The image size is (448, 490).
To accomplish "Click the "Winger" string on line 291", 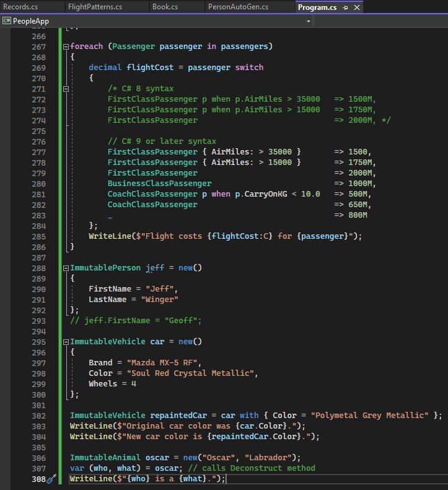I will point(160,300).
